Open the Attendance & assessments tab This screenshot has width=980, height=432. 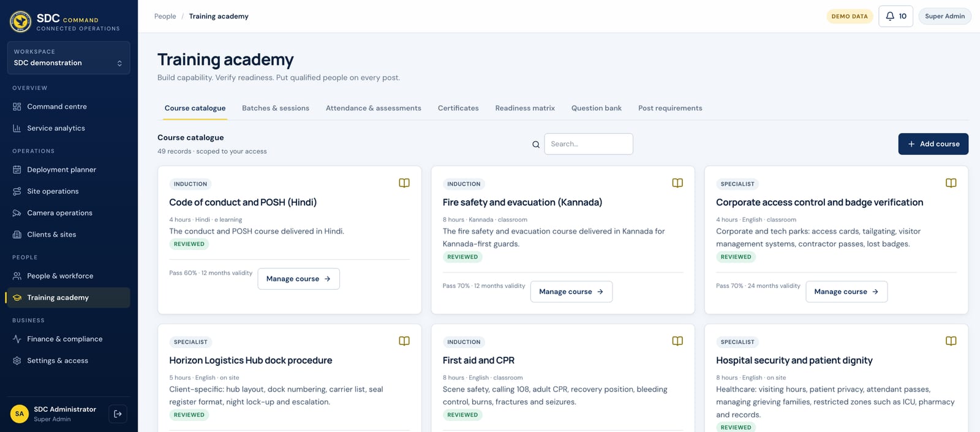pos(374,108)
